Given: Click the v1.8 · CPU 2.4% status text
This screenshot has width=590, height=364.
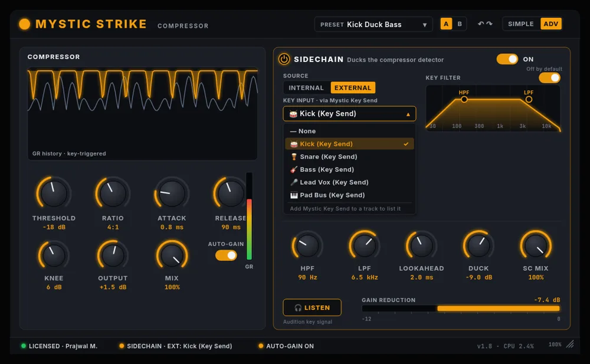Looking at the screenshot, I should pos(505,346).
